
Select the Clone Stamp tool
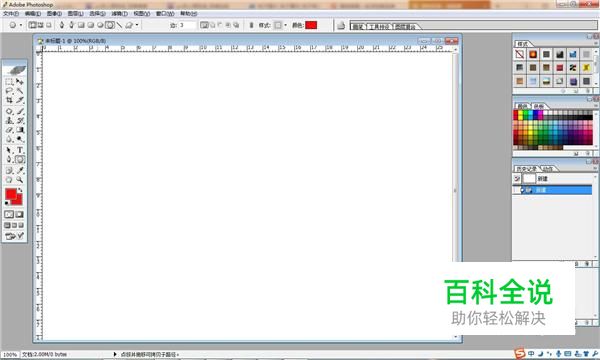tap(9, 121)
